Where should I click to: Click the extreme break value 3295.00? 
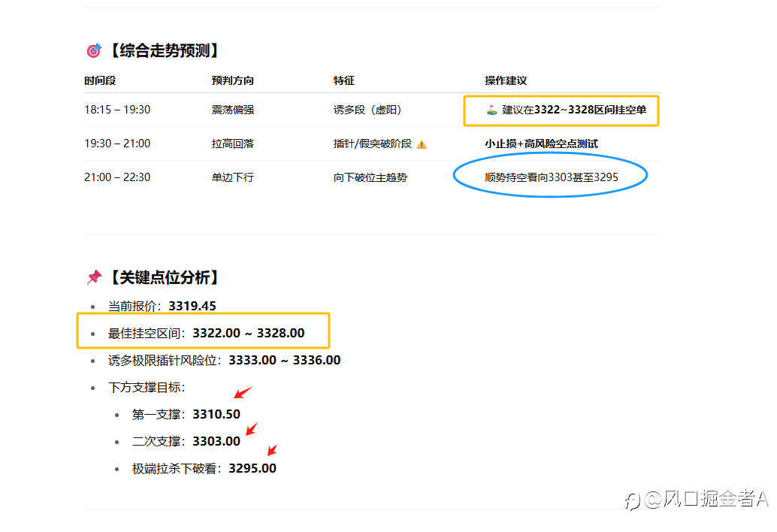pos(252,468)
